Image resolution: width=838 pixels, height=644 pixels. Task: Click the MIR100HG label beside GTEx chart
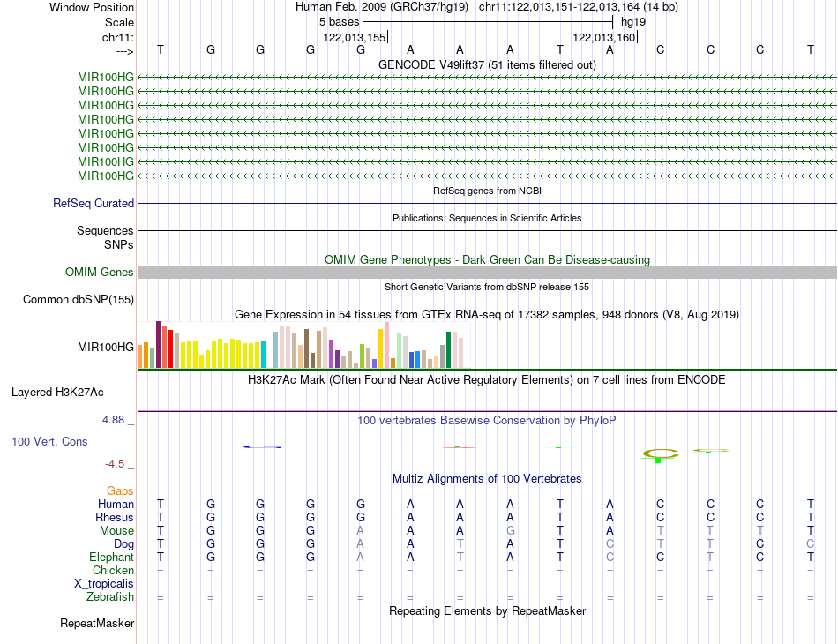105,348
